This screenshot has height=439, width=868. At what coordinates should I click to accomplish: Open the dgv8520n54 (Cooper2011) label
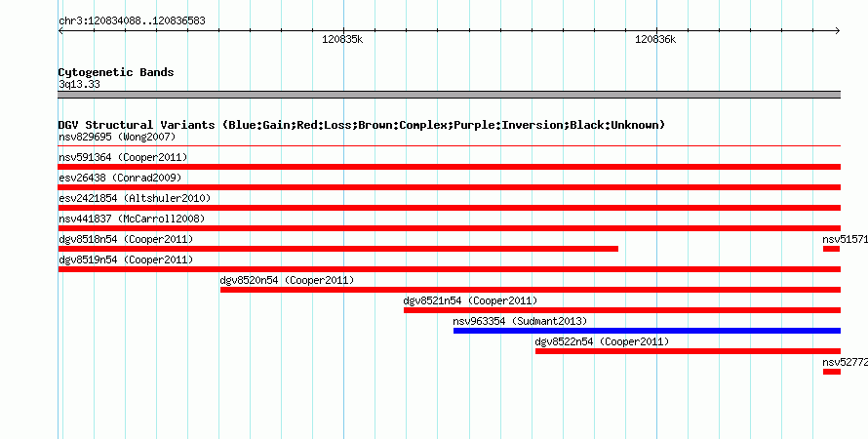287,280
